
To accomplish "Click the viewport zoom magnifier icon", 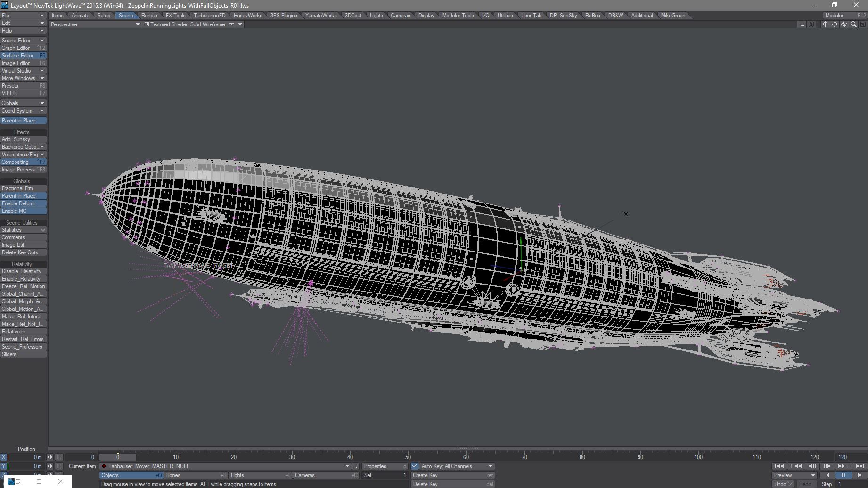I will 853,24.
